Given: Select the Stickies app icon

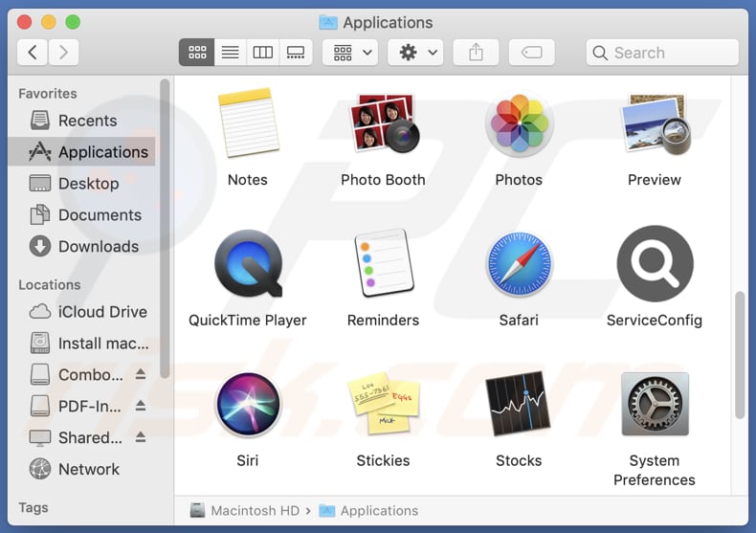Looking at the screenshot, I should click(x=384, y=404).
